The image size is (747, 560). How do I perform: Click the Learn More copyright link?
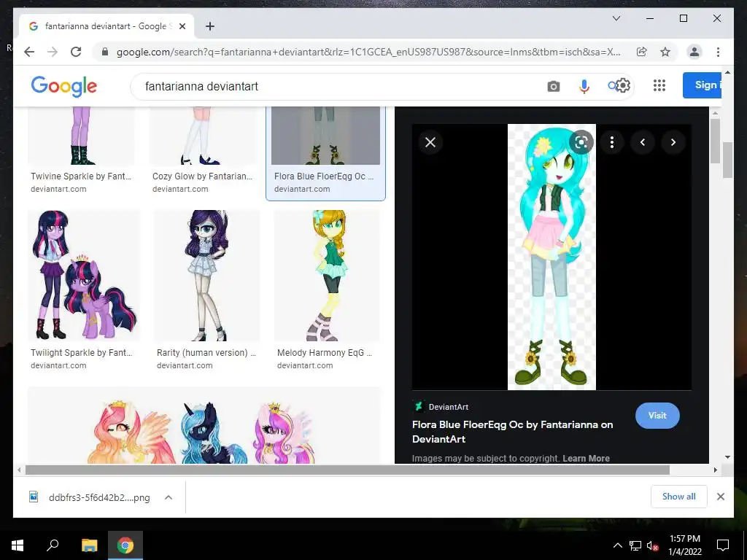[586, 458]
